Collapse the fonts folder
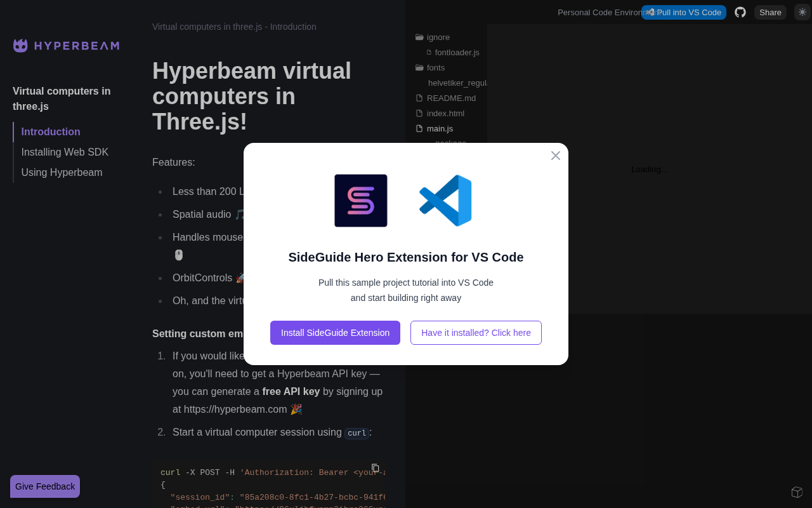 pyautogui.click(x=430, y=67)
